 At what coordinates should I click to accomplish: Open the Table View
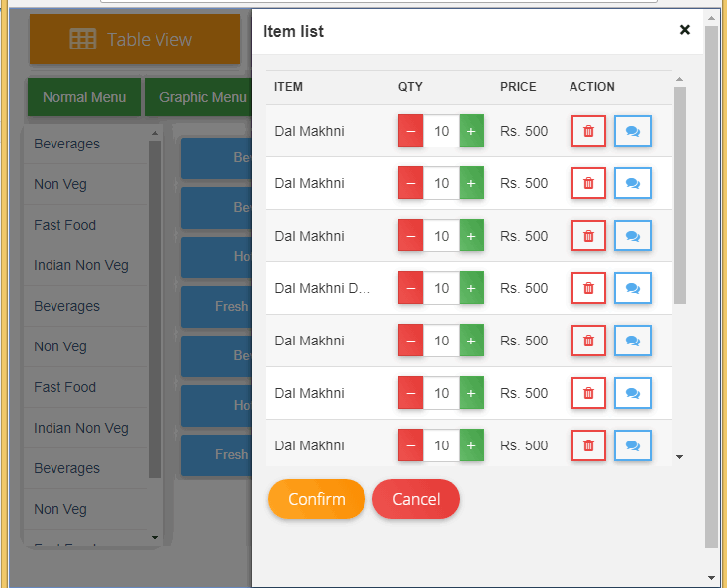pyautogui.click(x=134, y=40)
